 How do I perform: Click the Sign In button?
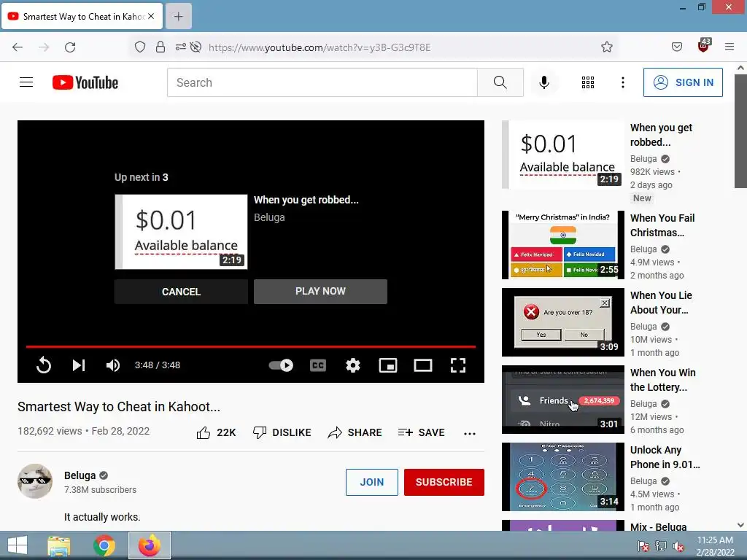[683, 82]
